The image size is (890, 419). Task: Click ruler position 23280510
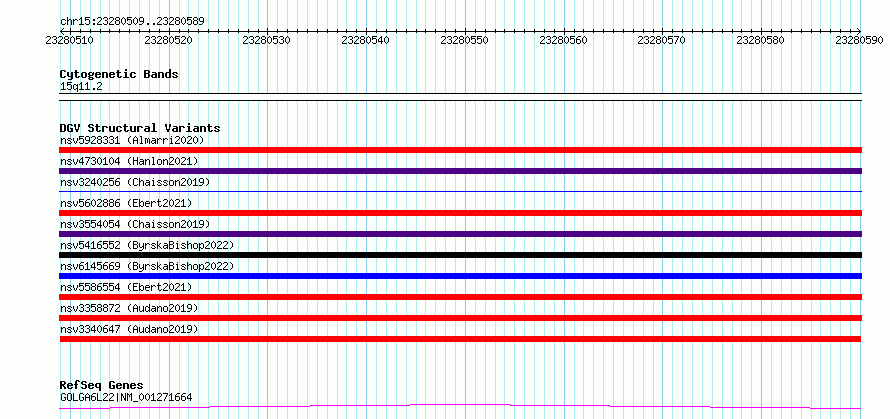point(69,40)
